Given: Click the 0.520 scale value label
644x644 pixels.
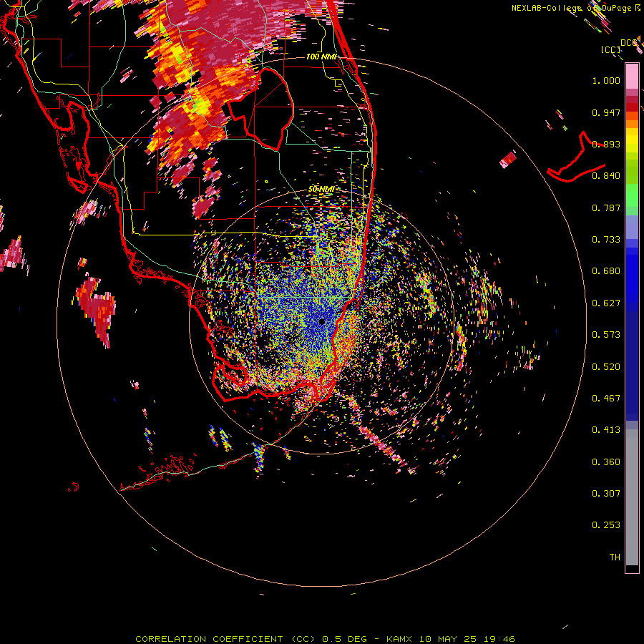Looking at the screenshot, I should click(x=606, y=367).
